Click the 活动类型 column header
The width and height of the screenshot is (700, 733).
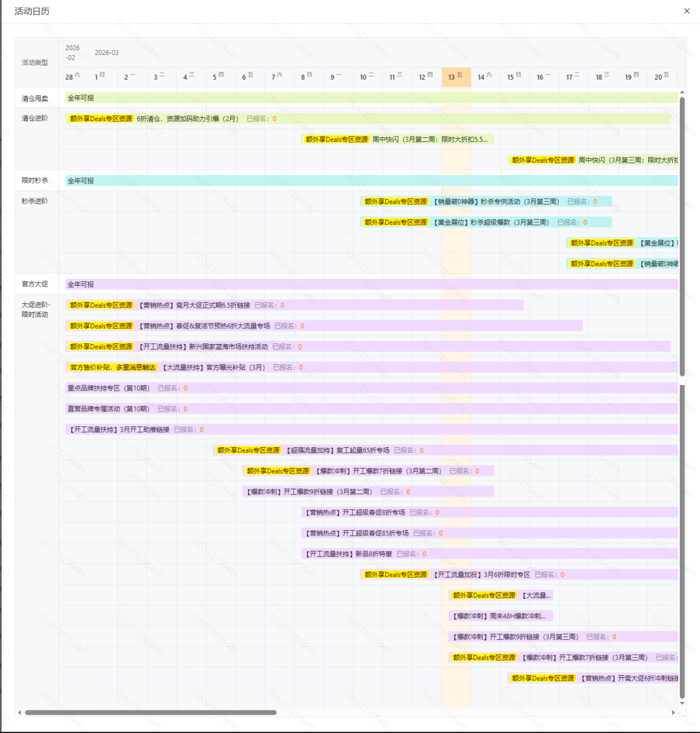[34, 62]
